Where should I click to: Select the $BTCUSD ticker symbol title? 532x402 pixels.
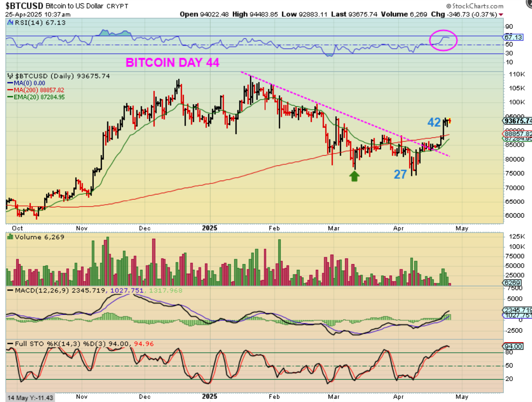24,6
